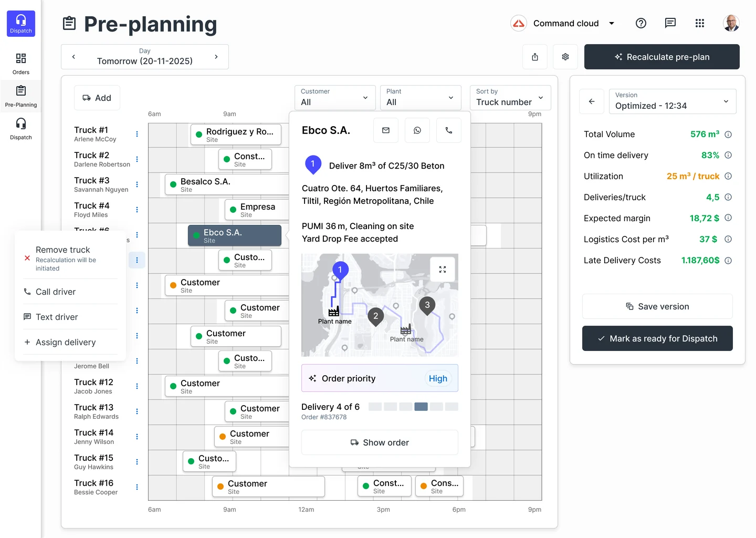The height and width of the screenshot is (538, 756).
Task: Call Ebco S.A. via phone icon
Action: click(x=449, y=130)
